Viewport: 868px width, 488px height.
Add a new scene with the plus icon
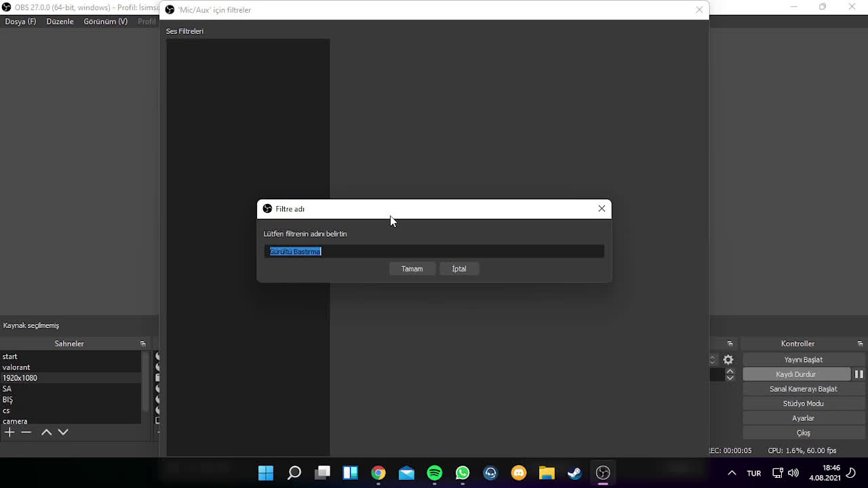click(9, 432)
